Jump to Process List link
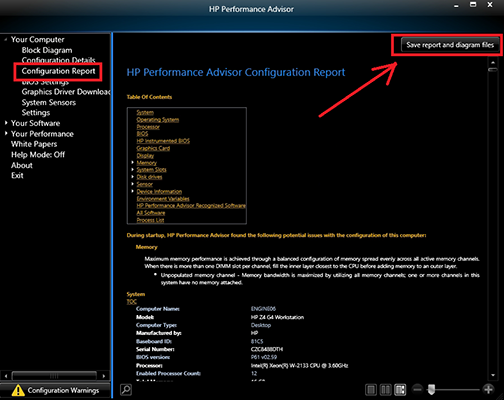This screenshot has width=504, height=400. pyautogui.click(x=150, y=220)
